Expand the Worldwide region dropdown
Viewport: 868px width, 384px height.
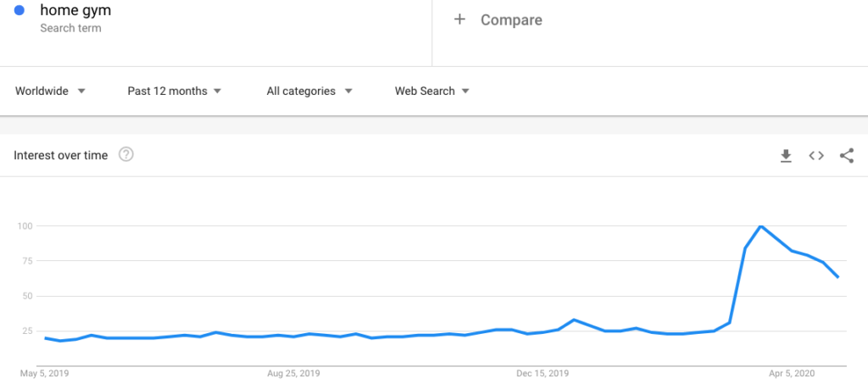pyautogui.click(x=51, y=91)
